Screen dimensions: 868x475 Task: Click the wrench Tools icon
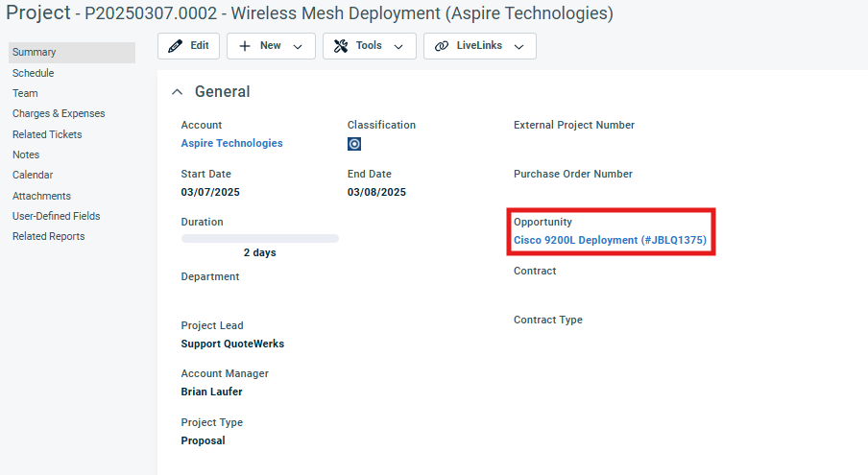341,46
